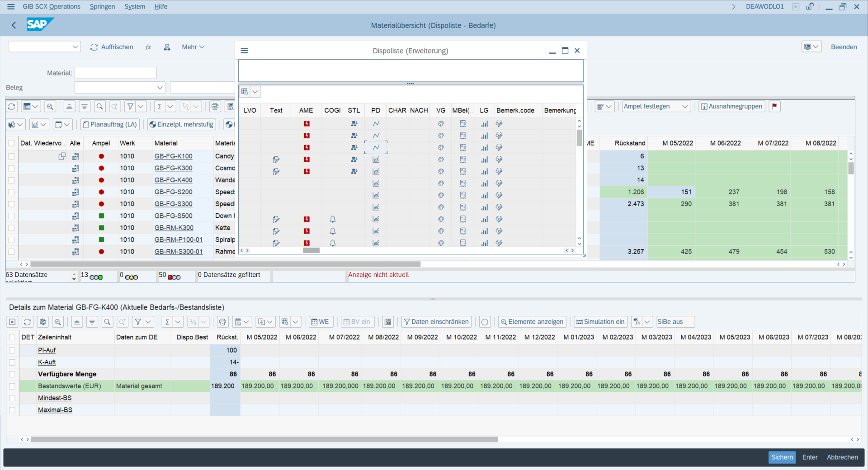Open the GB-FG-S200 material link
The height and width of the screenshot is (470, 868).
coord(173,192)
